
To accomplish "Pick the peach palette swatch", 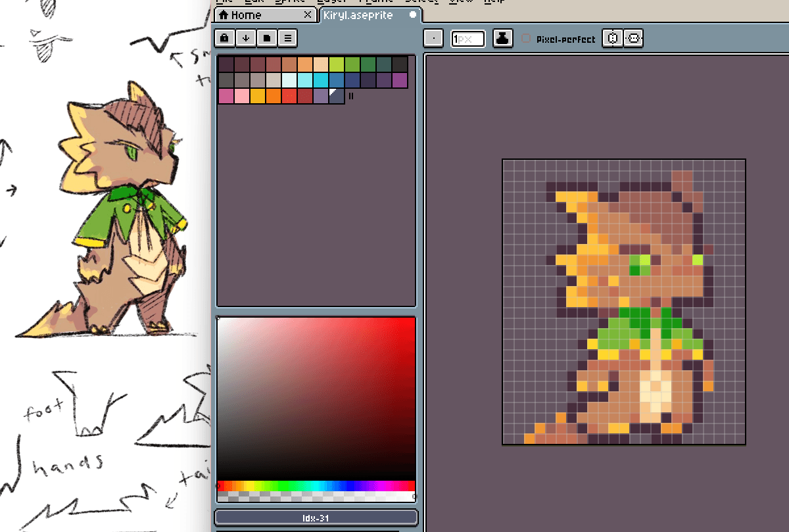I will (321, 64).
